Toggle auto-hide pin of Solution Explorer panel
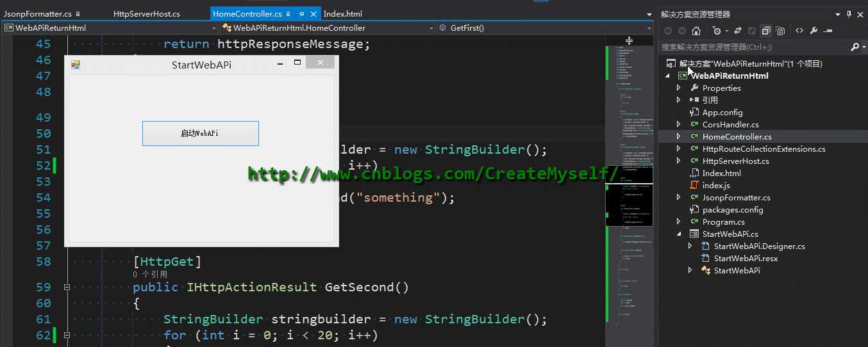The image size is (868, 347). pyautogui.click(x=849, y=14)
